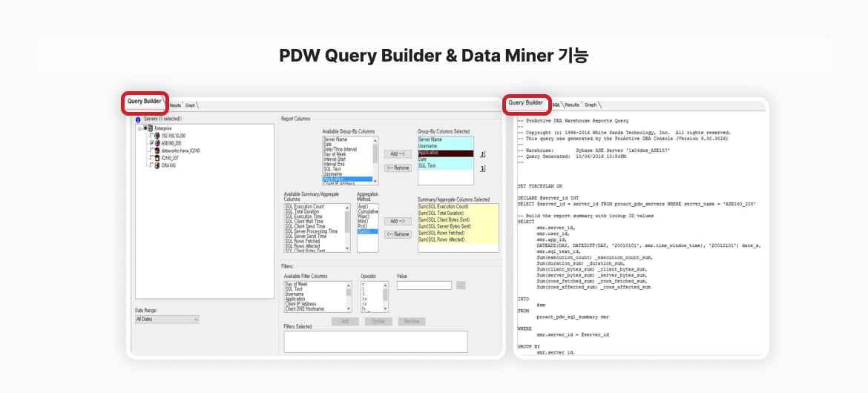Click the dataworks-hana_IQ160 server icon
Viewport: 868px width, 393px height.
click(x=157, y=151)
